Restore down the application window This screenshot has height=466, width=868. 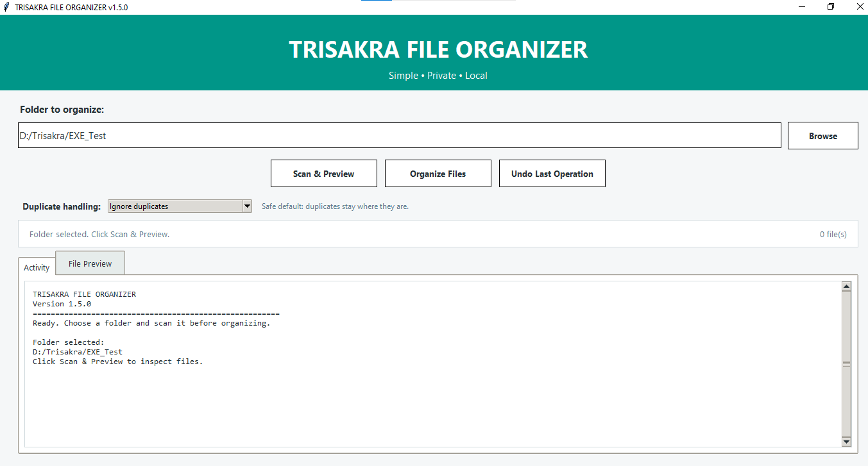pyautogui.click(x=831, y=7)
